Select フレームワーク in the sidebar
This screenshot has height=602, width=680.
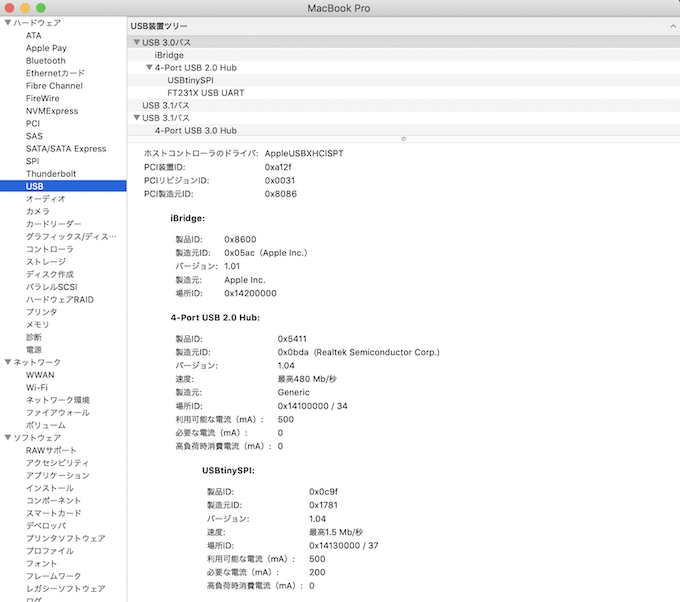[x=53, y=576]
